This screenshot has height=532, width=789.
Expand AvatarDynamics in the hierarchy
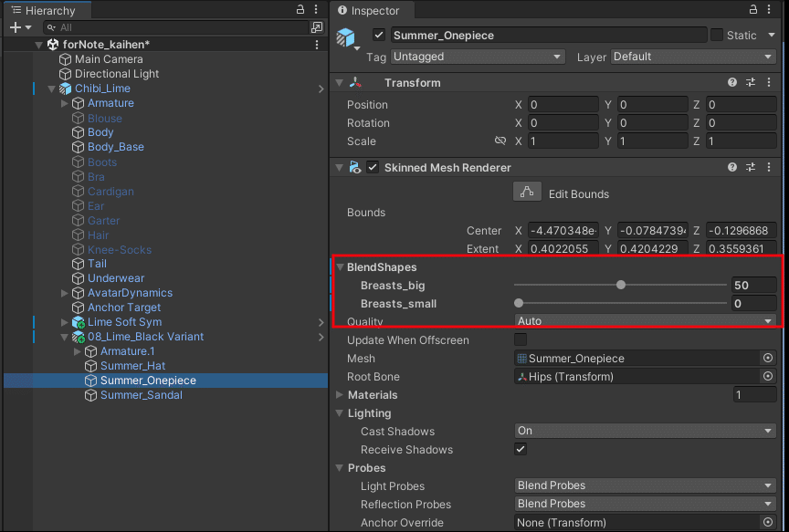(x=65, y=293)
